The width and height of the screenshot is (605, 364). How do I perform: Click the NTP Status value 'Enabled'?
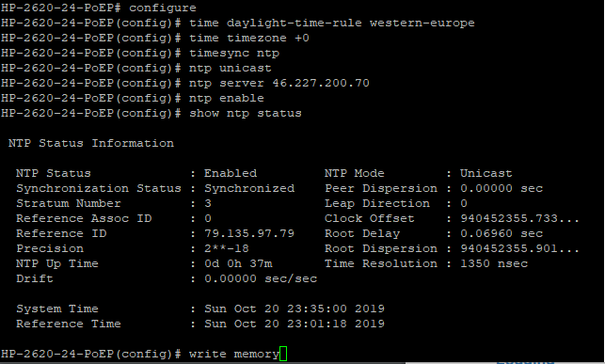pos(231,173)
